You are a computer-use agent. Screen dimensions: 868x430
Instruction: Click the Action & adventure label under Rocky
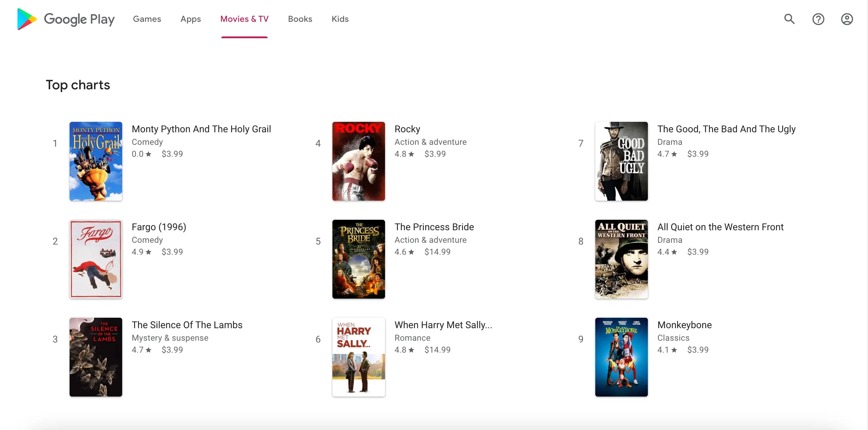tap(430, 142)
